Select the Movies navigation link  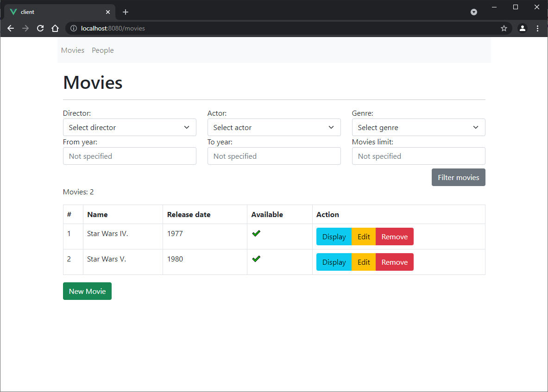click(72, 50)
